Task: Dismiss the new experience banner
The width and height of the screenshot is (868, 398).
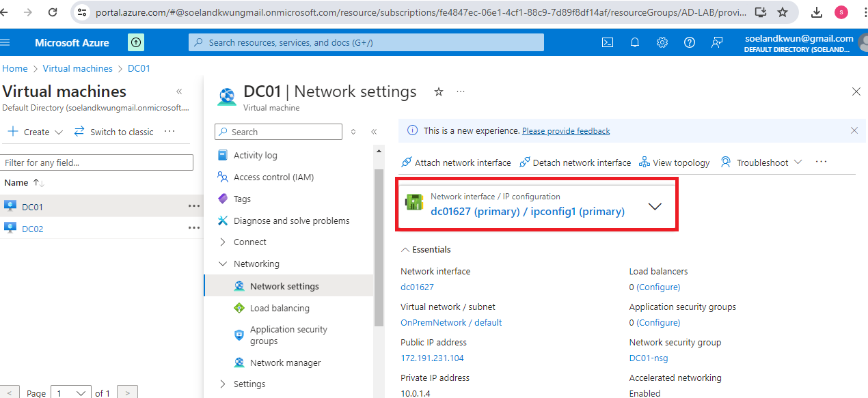Action: click(x=854, y=130)
